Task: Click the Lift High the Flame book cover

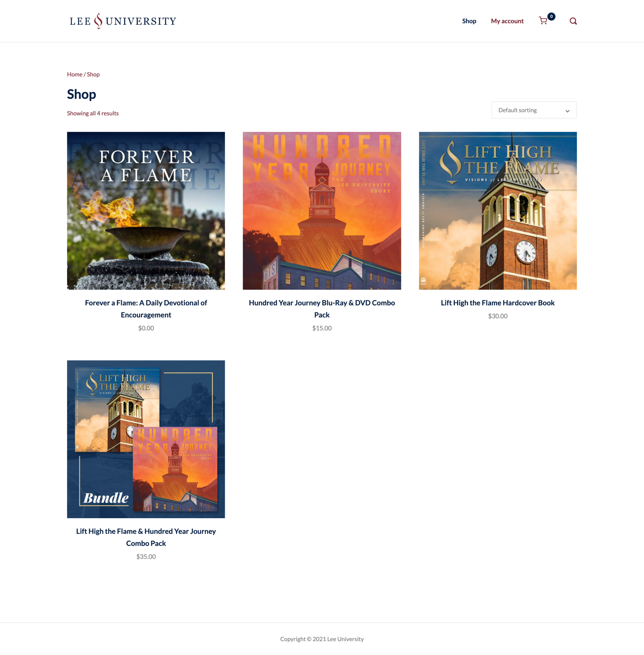Action: (x=497, y=211)
